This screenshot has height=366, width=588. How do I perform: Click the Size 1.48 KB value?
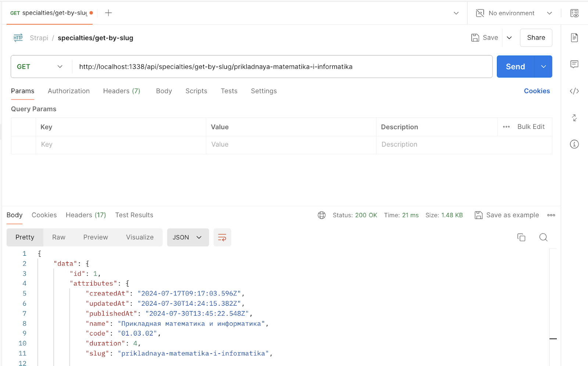coord(452,215)
